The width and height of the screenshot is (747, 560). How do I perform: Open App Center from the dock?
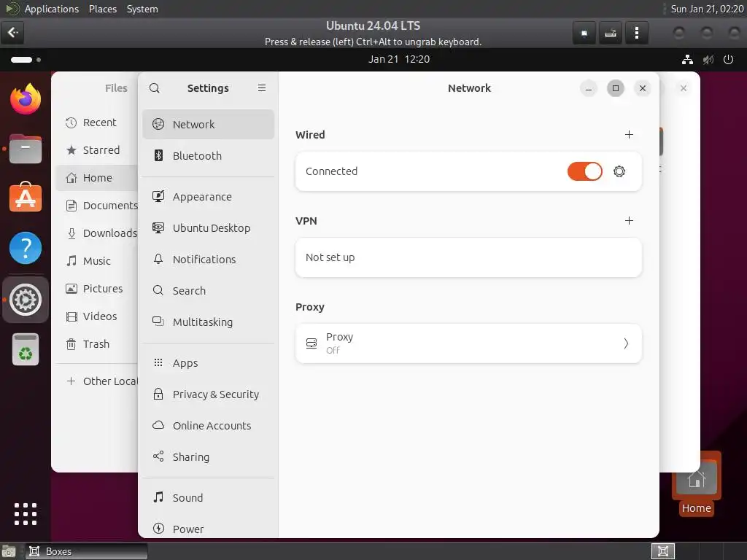[x=26, y=198]
